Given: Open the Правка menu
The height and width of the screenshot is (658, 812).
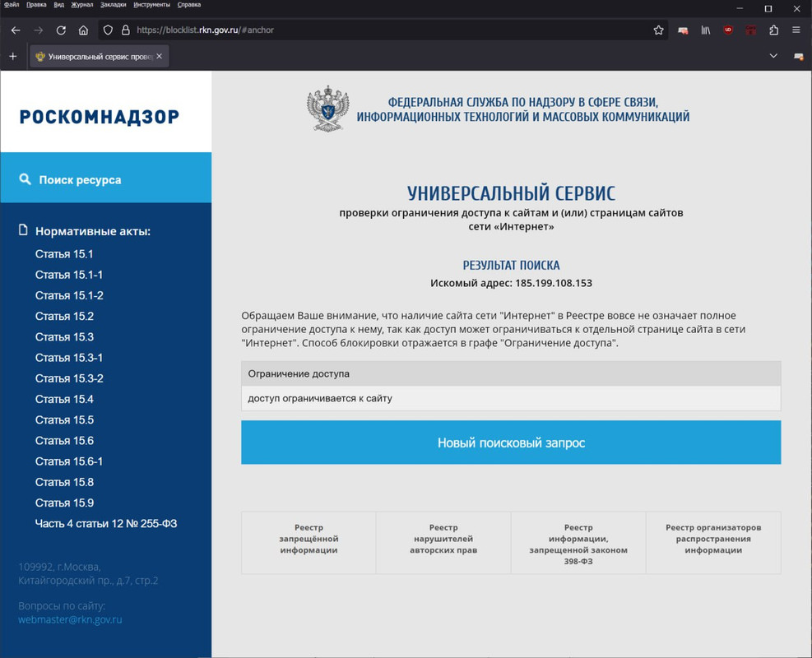Looking at the screenshot, I should click(36, 5).
